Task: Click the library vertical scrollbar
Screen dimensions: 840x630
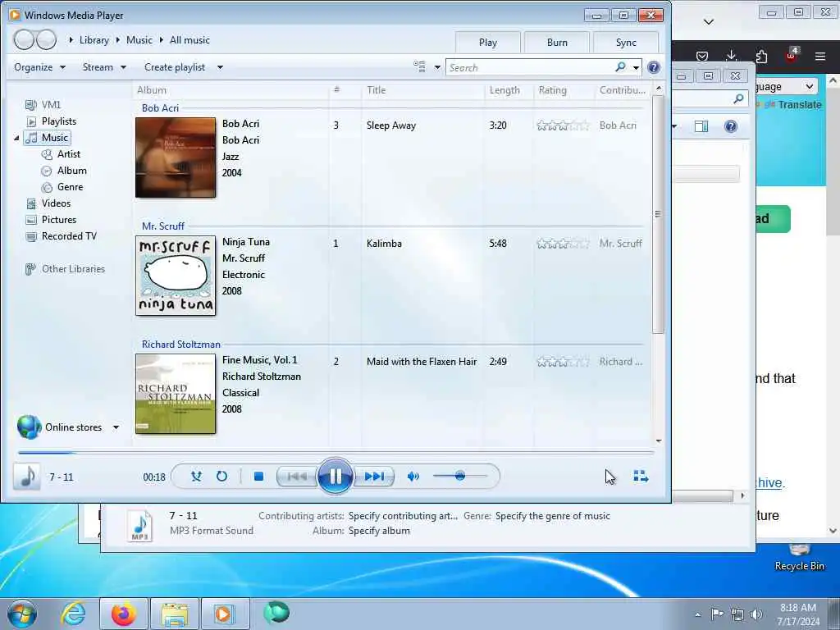Action: click(x=659, y=214)
